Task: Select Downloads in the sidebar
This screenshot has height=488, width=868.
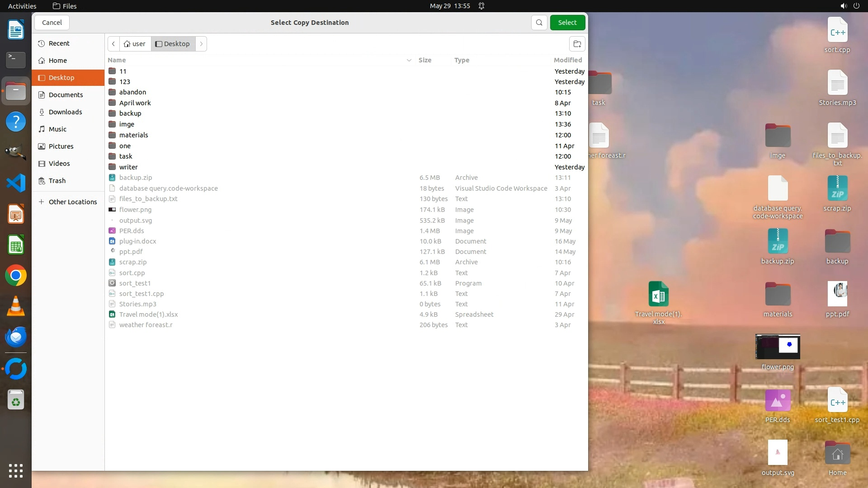Action: [65, 112]
